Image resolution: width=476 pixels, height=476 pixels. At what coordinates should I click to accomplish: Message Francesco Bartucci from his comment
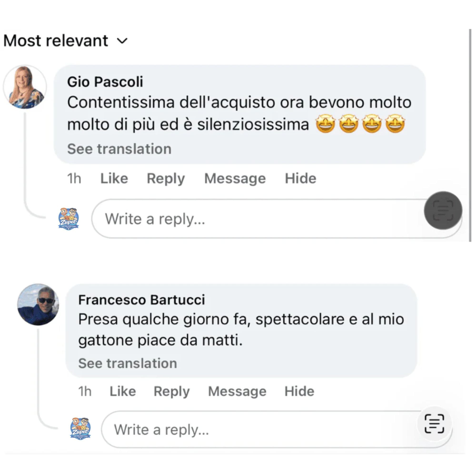pos(237,391)
